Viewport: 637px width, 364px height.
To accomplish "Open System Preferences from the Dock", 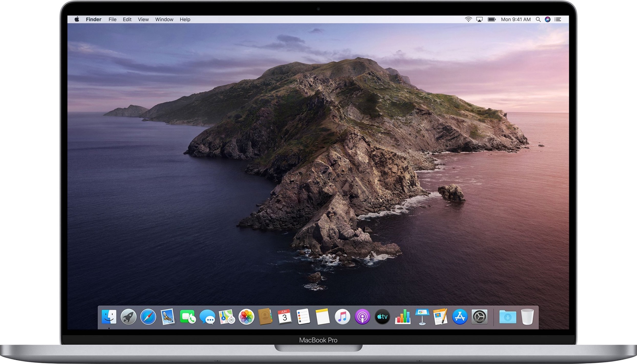I will pyautogui.click(x=479, y=316).
